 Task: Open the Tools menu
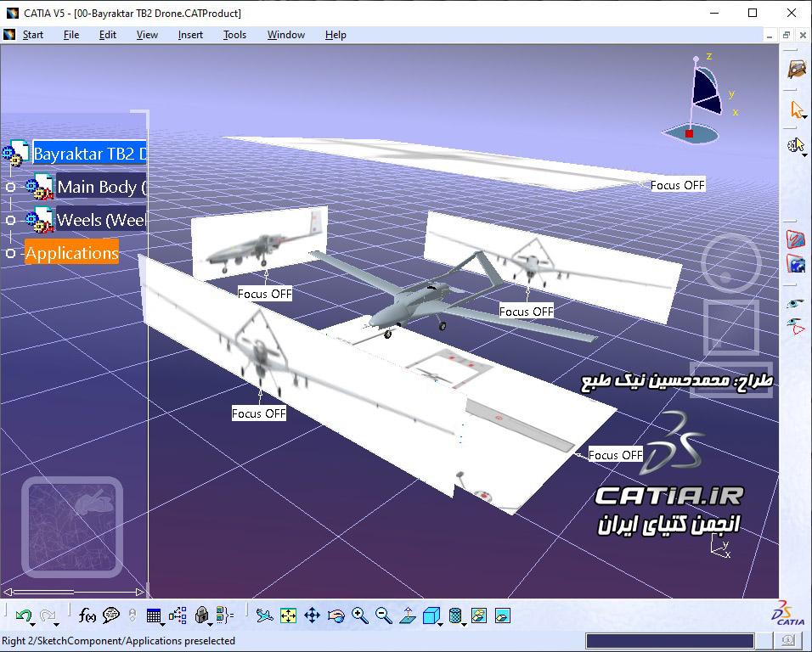coord(234,35)
